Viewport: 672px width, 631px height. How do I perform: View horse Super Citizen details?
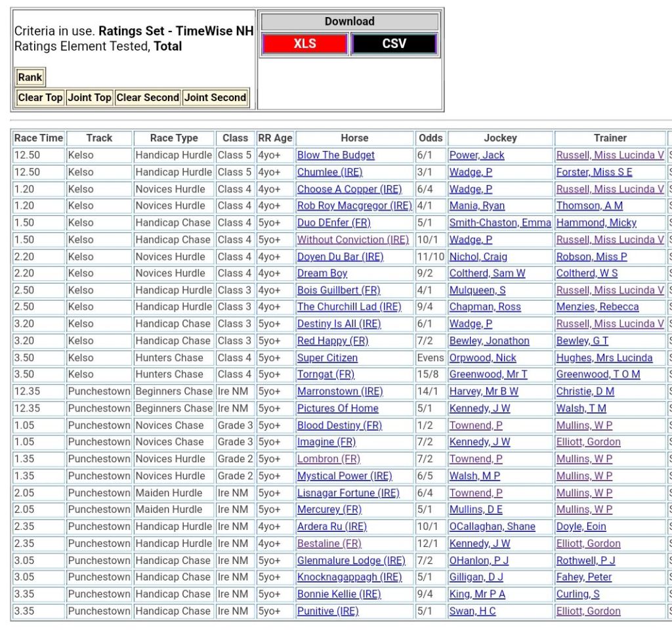coord(327,358)
